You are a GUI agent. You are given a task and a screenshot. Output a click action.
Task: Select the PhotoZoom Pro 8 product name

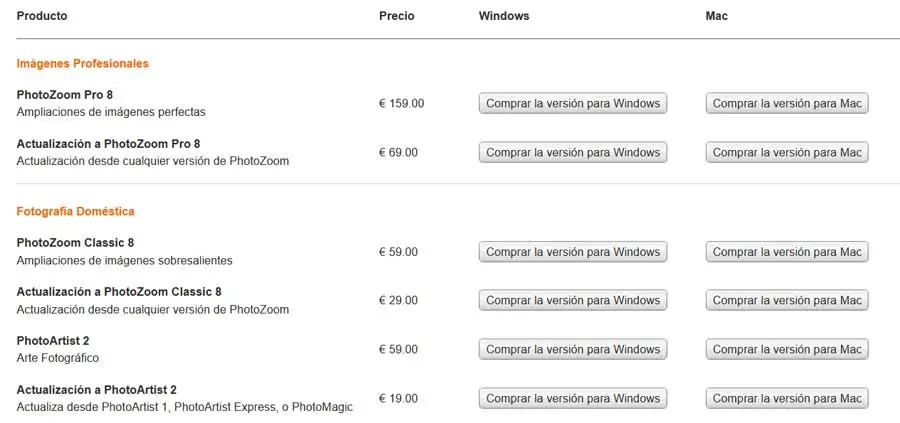coord(66,94)
